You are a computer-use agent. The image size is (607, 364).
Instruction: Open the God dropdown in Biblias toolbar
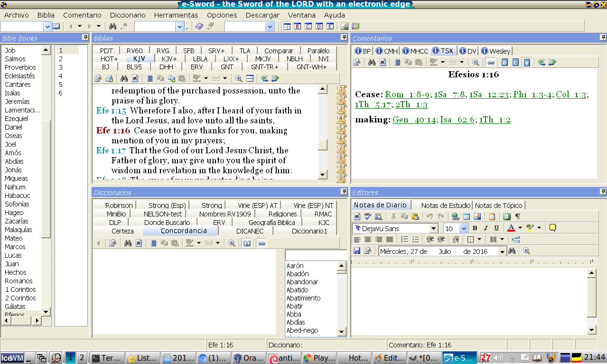225,79
